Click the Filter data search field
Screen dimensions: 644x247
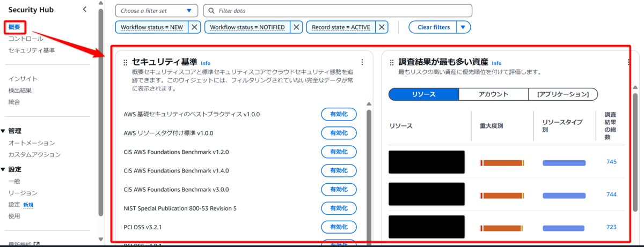tap(338, 11)
